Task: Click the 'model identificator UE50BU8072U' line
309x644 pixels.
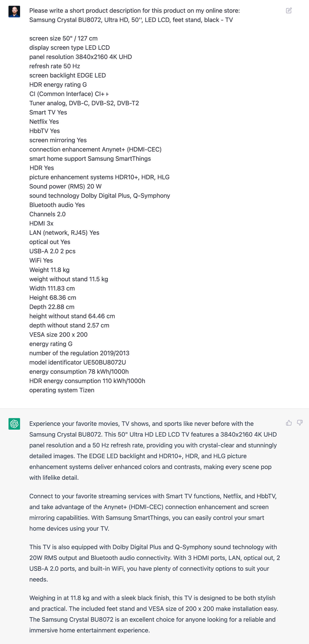Action: tap(78, 363)
